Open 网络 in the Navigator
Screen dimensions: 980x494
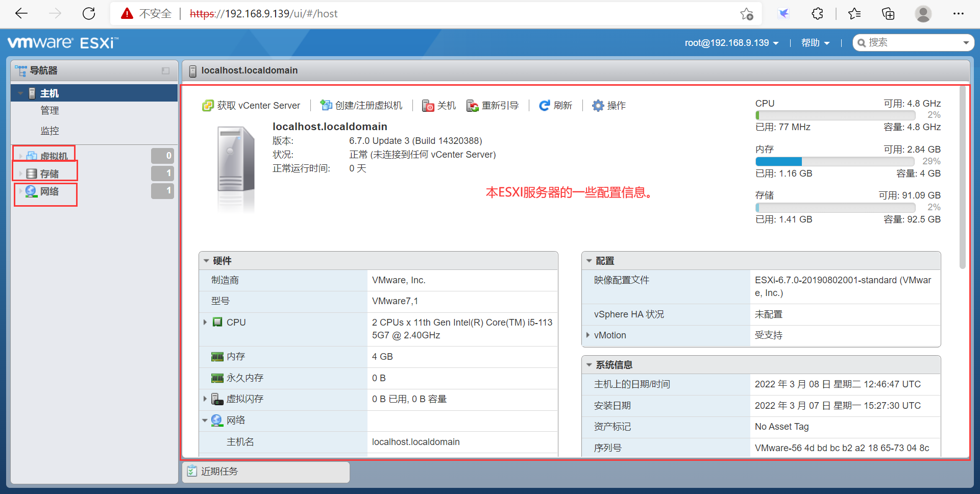coord(50,191)
